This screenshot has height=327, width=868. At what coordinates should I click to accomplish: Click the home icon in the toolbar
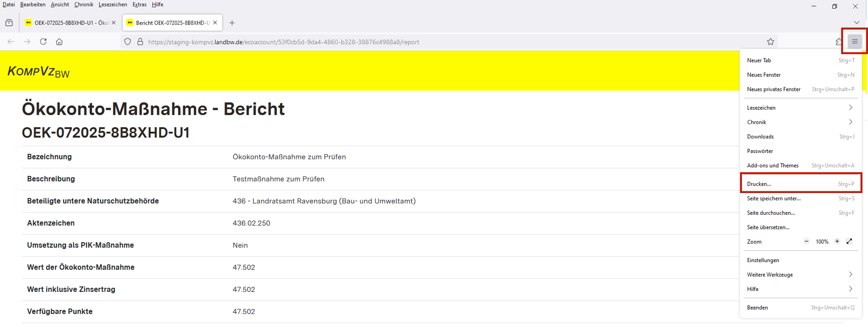pos(59,42)
